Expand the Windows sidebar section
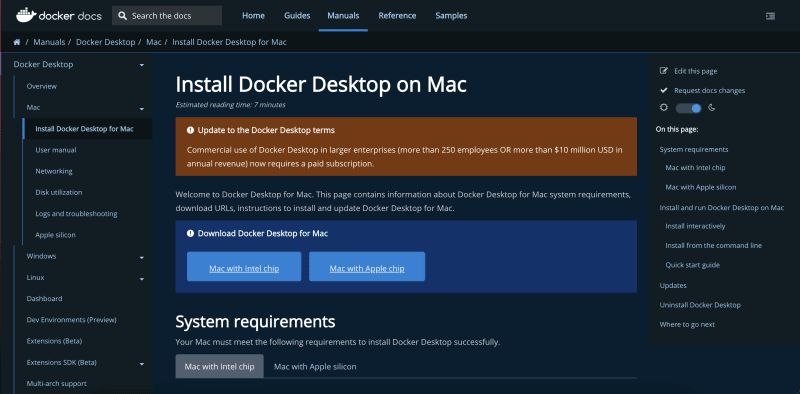The height and width of the screenshot is (394, 800). 142,257
